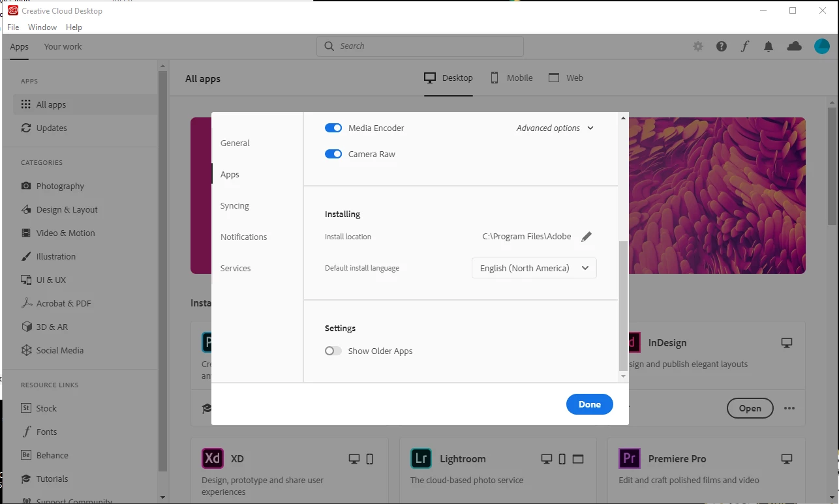This screenshot has height=504, width=839.
Task: Click the Search input field
Action: pyautogui.click(x=420, y=46)
